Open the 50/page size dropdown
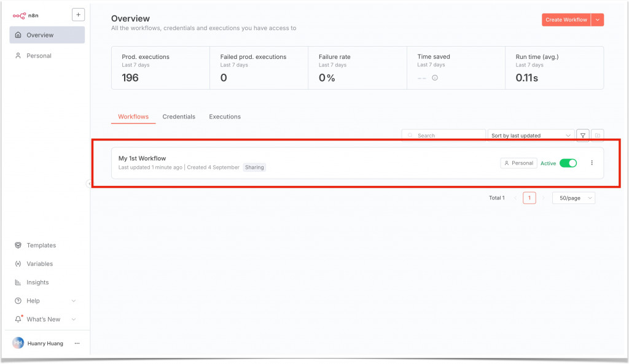The width and height of the screenshot is (629, 364). point(574,198)
